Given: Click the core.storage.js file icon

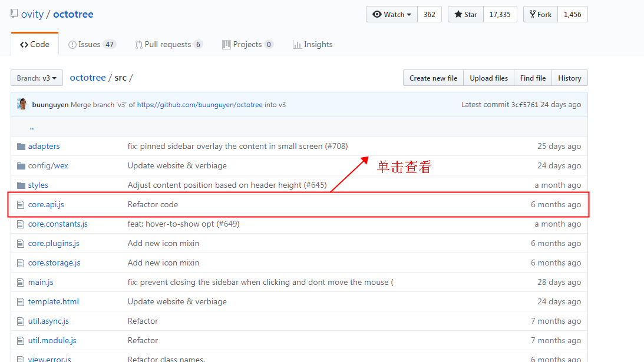Looking at the screenshot, I should tap(21, 263).
